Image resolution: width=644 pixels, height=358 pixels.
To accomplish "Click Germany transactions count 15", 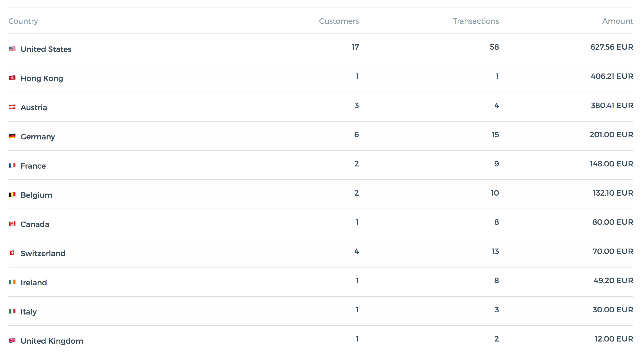I will tap(495, 135).
